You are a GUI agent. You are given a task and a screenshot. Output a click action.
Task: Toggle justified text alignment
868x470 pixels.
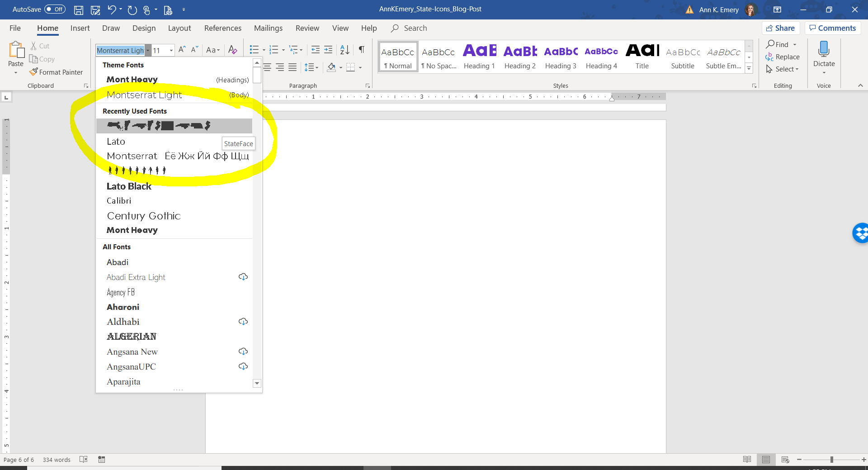click(x=292, y=67)
